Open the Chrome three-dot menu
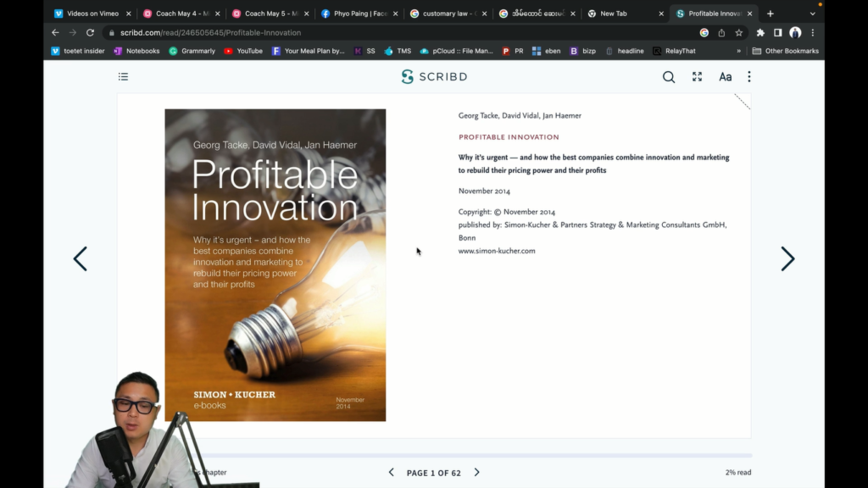 pyautogui.click(x=813, y=33)
